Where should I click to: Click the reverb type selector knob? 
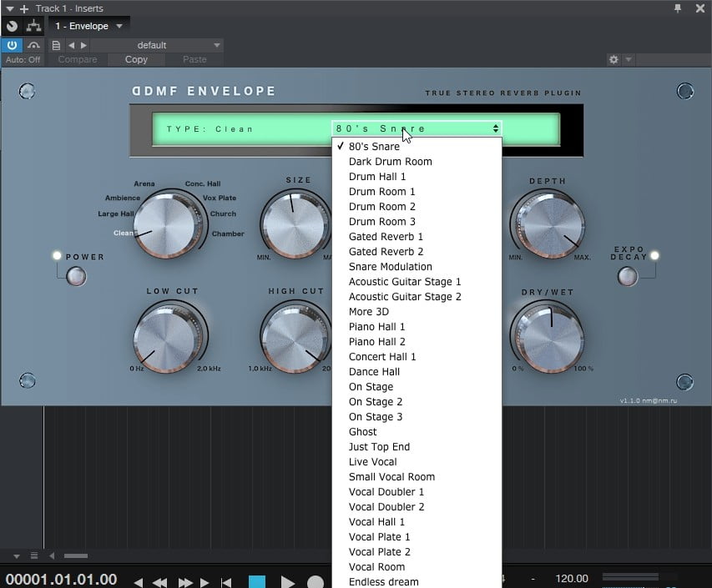pyautogui.click(x=167, y=224)
